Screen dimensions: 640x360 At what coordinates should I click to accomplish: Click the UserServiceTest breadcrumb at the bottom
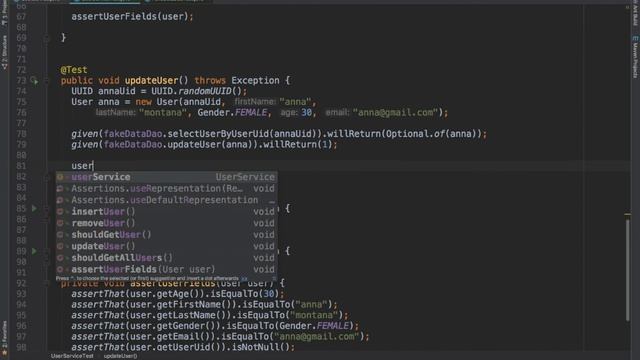(72, 356)
